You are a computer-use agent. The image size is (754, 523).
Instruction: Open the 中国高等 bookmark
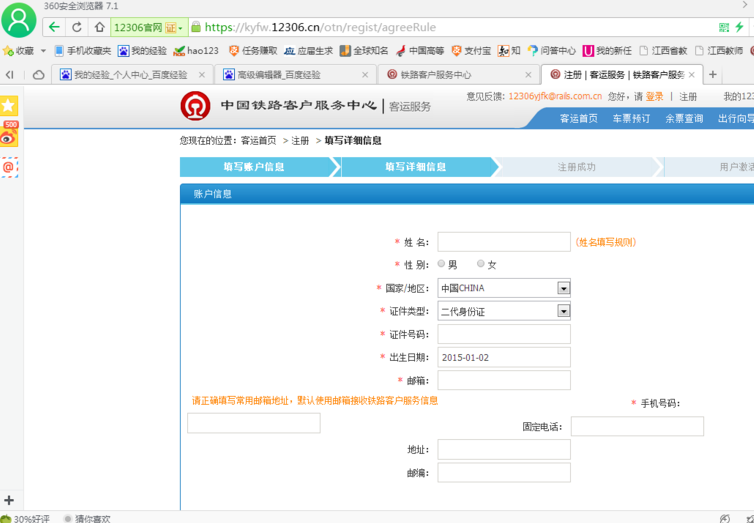click(419, 50)
